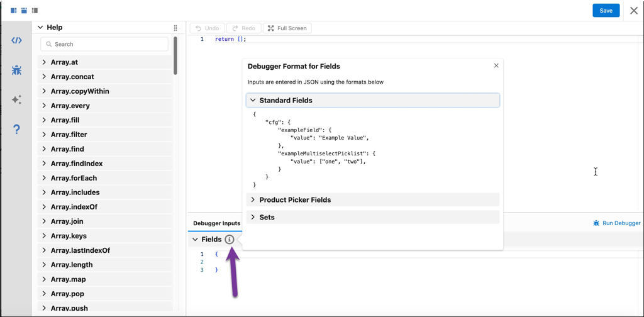Expand Array.lastIndexOf help entry
Screen dimensions: 644x317
click(x=104, y=250)
